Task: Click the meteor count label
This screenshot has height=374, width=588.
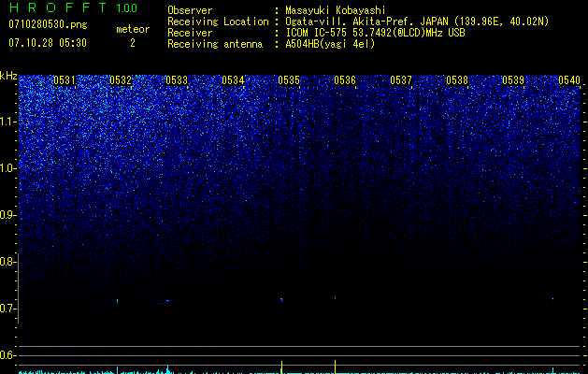Action: 133,29
